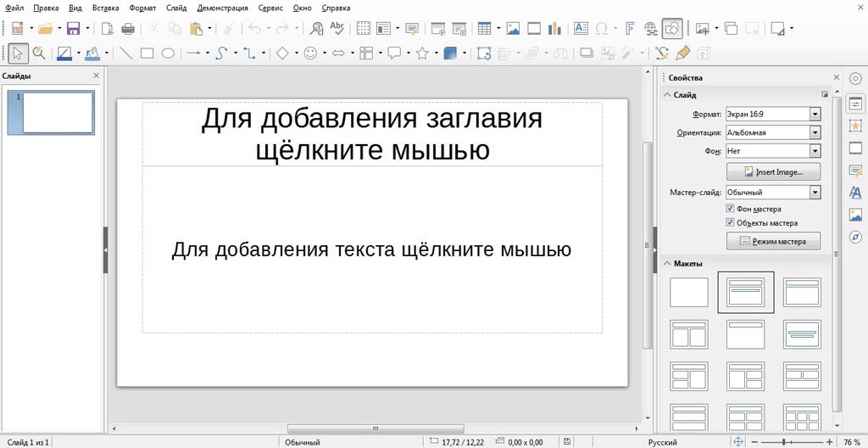Select the Rectangle drawing tool
Image resolution: width=868 pixels, height=448 pixels.
pyautogui.click(x=147, y=53)
